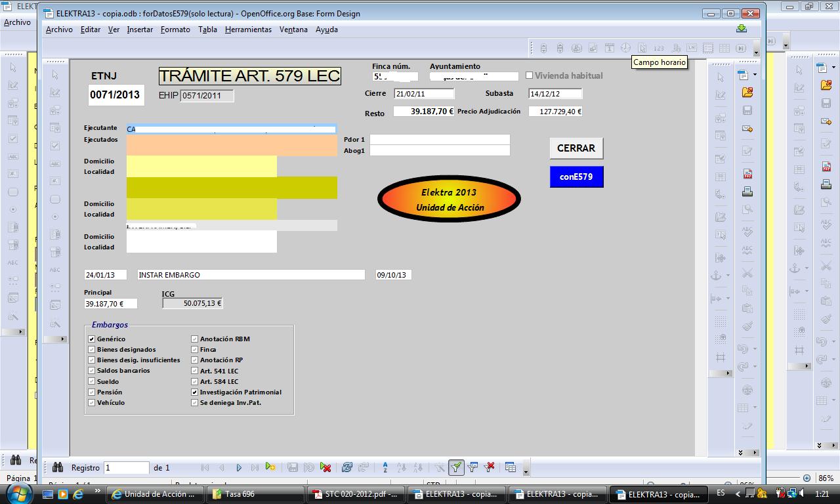Click the time field clock icon
This screenshot has width=840, height=504.
(625, 48)
